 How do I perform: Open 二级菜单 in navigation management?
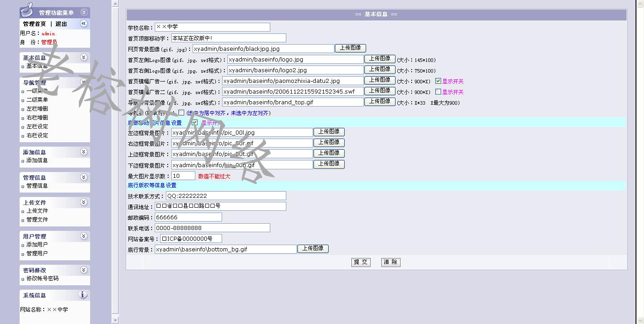[x=37, y=100]
